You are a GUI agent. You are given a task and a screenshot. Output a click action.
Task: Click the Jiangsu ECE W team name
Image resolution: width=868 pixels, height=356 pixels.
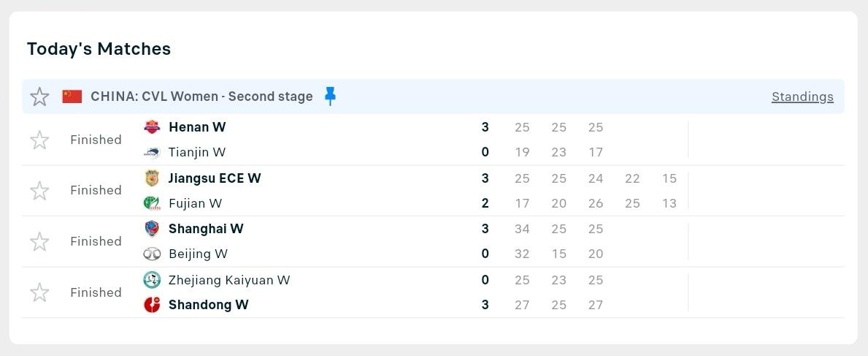(x=215, y=178)
